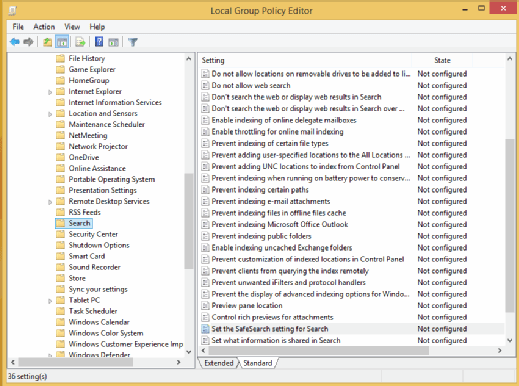Viewport: 519px width, 386px height.
Task: Select 'Prevent unwanted iFilters and protocol handlers'
Action: [x=289, y=282]
